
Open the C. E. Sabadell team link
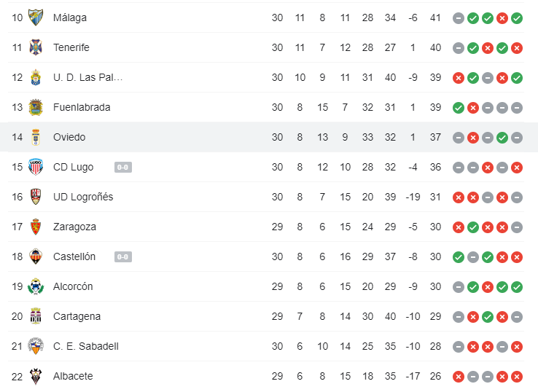[86, 346]
